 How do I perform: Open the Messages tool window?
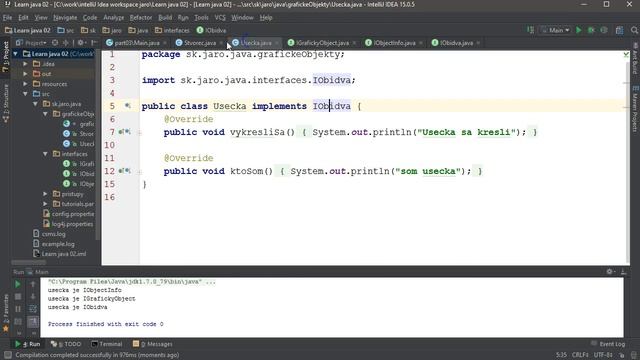coord(153,344)
